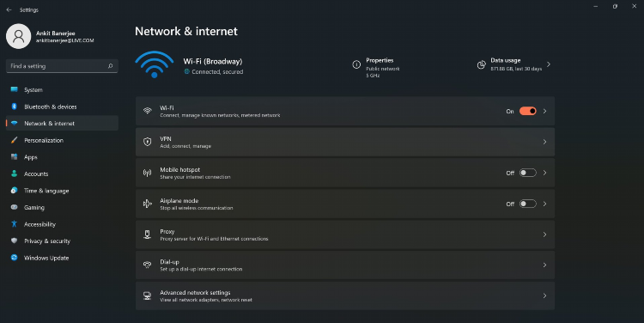This screenshot has height=323, width=644.
Task: Click the Data usage pie chart icon
Action: [x=482, y=65]
